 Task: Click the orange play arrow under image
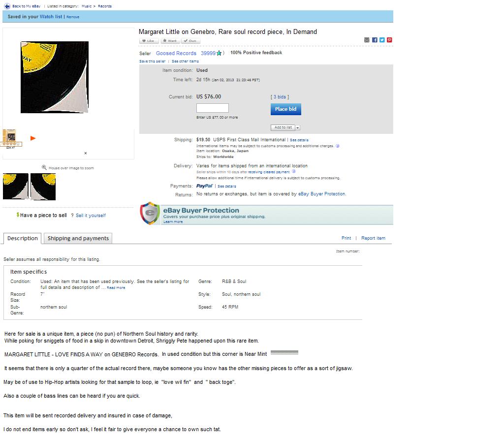coord(33,138)
